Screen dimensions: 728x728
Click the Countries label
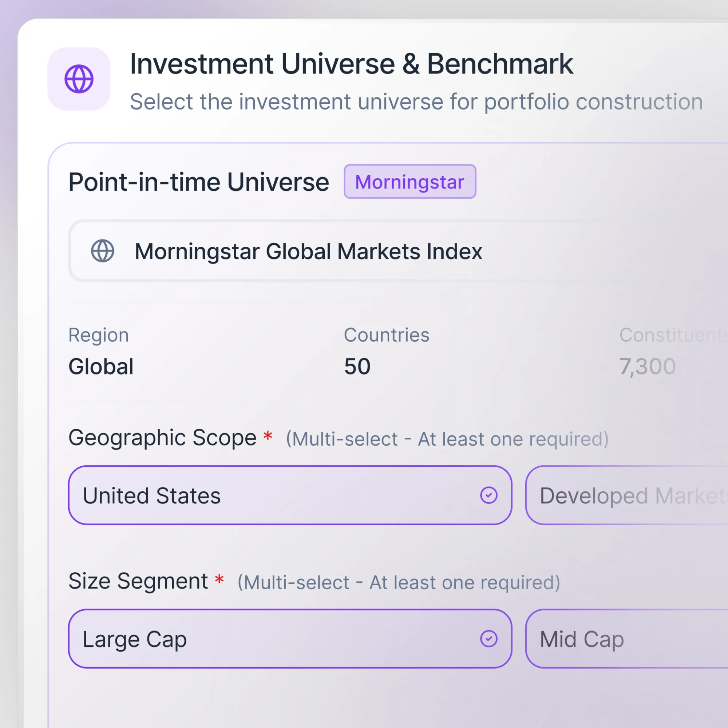click(x=387, y=335)
